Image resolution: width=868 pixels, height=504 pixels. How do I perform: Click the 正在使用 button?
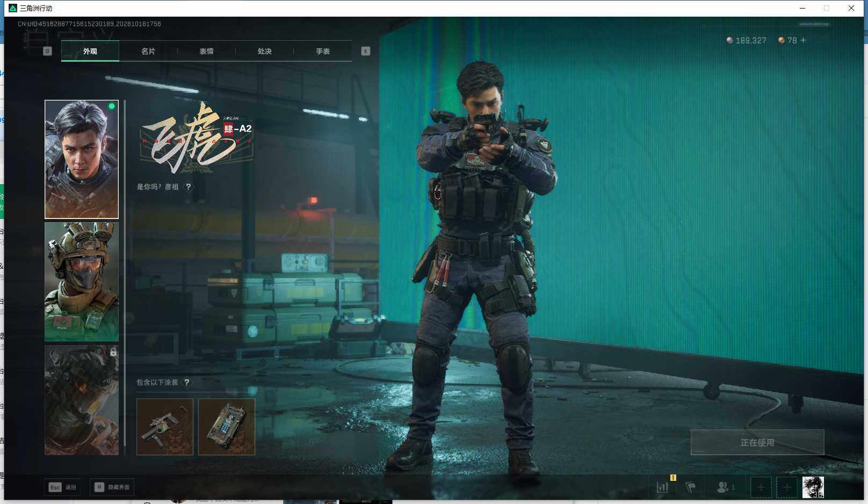coord(757,442)
